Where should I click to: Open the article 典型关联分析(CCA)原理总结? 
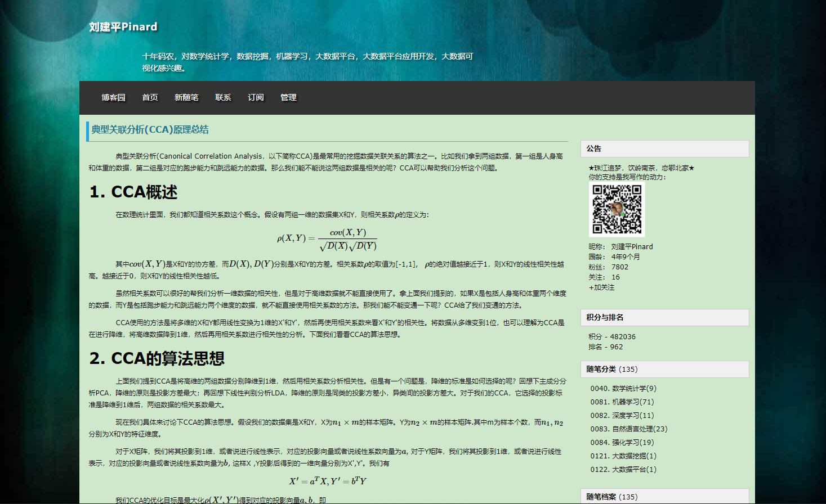pyautogui.click(x=150, y=129)
